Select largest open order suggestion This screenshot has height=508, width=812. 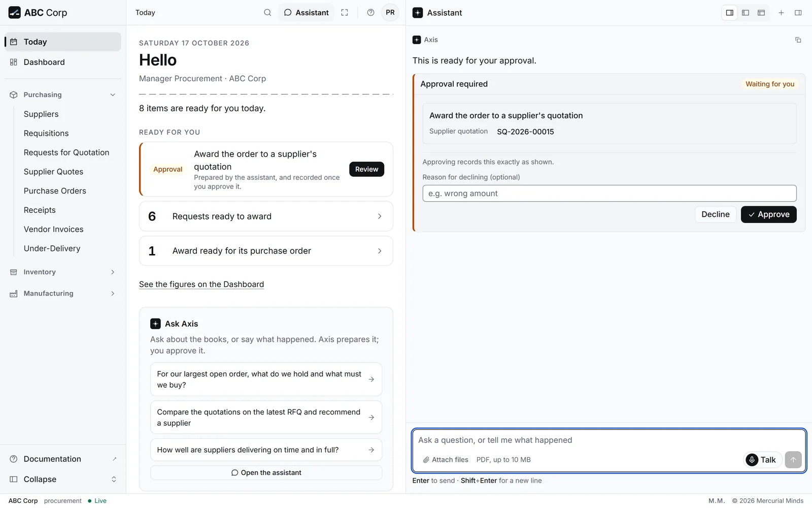(266, 379)
